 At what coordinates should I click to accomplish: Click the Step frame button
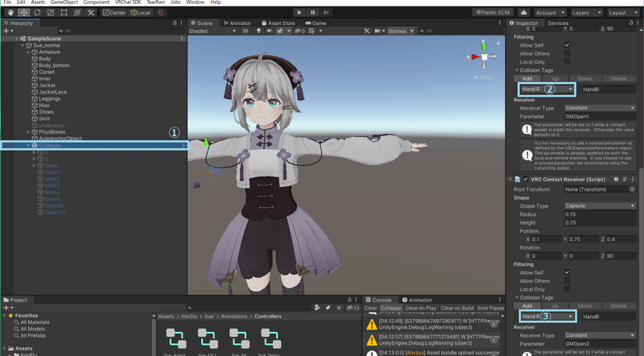tap(326, 13)
